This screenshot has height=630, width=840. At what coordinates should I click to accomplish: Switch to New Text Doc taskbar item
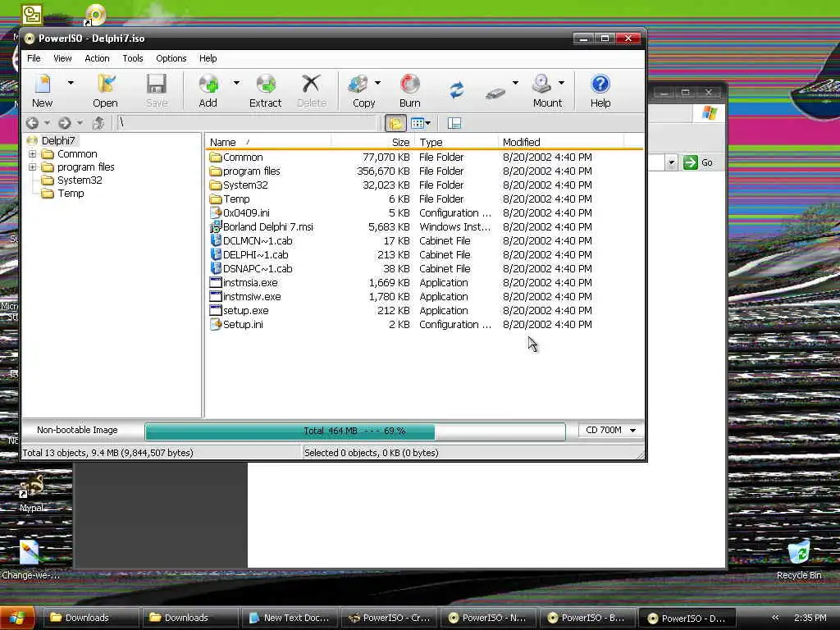point(290,618)
